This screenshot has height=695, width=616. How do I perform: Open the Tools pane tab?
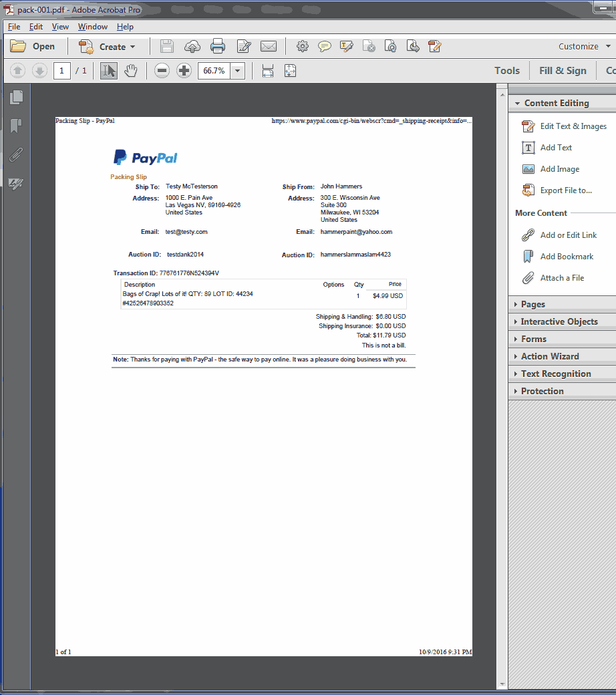(x=507, y=70)
